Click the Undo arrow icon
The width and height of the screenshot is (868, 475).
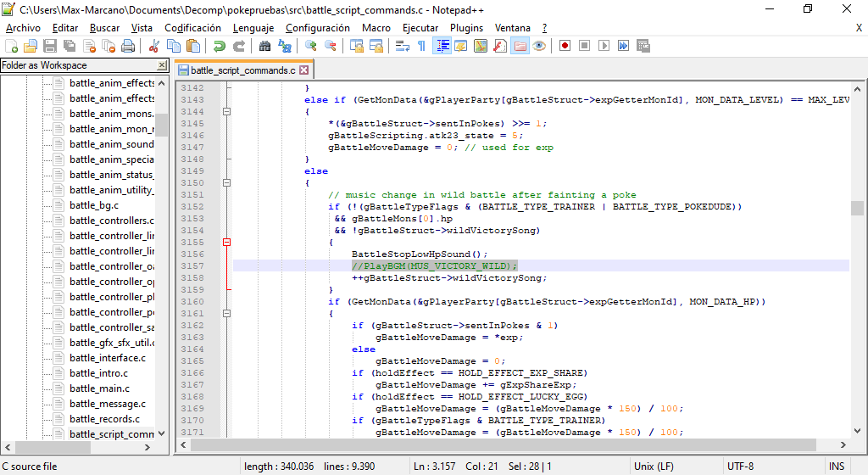[x=219, y=46]
